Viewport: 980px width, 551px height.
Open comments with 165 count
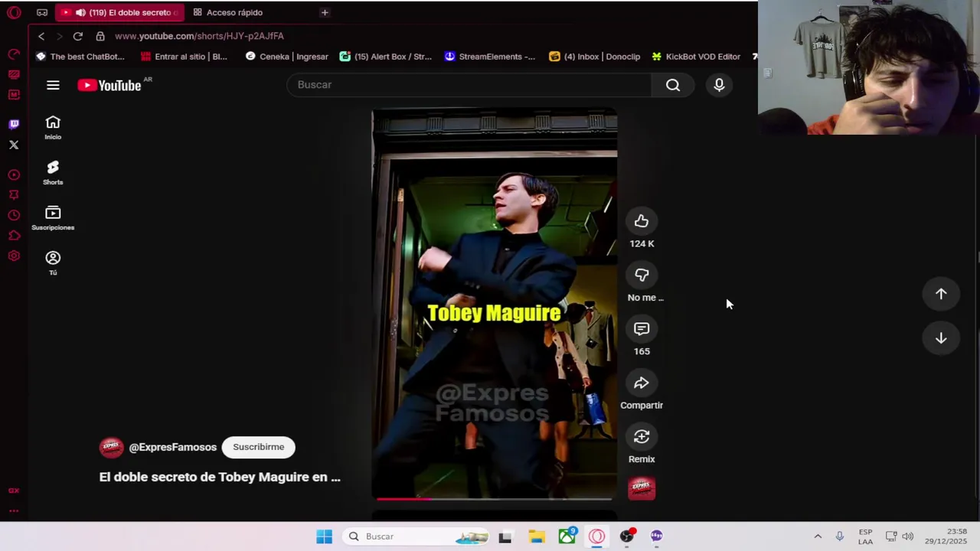[x=642, y=329]
